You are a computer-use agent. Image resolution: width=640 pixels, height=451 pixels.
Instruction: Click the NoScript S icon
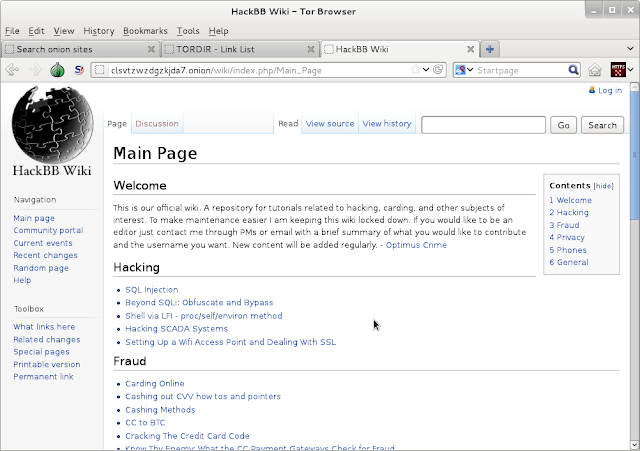(79, 70)
